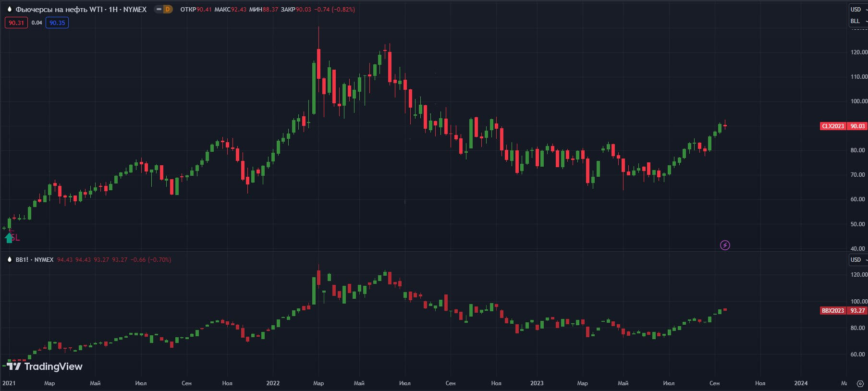Viewport: 868px width, 391px height.
Task: Click the -0.66 (-0.70%) change in BB1! legend
Action: pos(151,260)
